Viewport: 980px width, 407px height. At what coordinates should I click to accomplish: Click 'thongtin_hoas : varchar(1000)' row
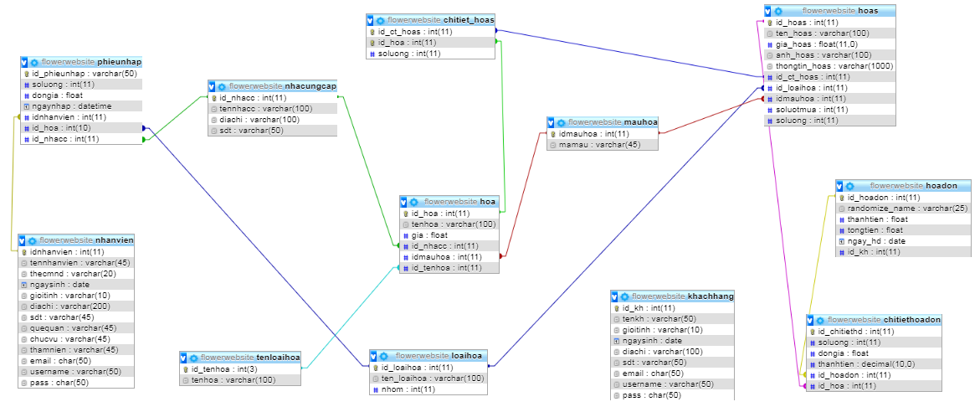[x=830, y=66]
